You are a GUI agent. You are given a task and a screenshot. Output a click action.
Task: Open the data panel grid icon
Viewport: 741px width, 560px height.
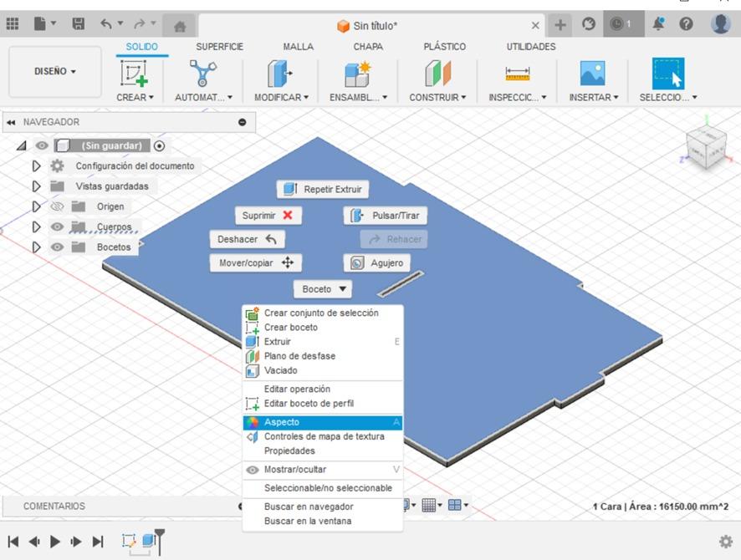pos(13,23)
